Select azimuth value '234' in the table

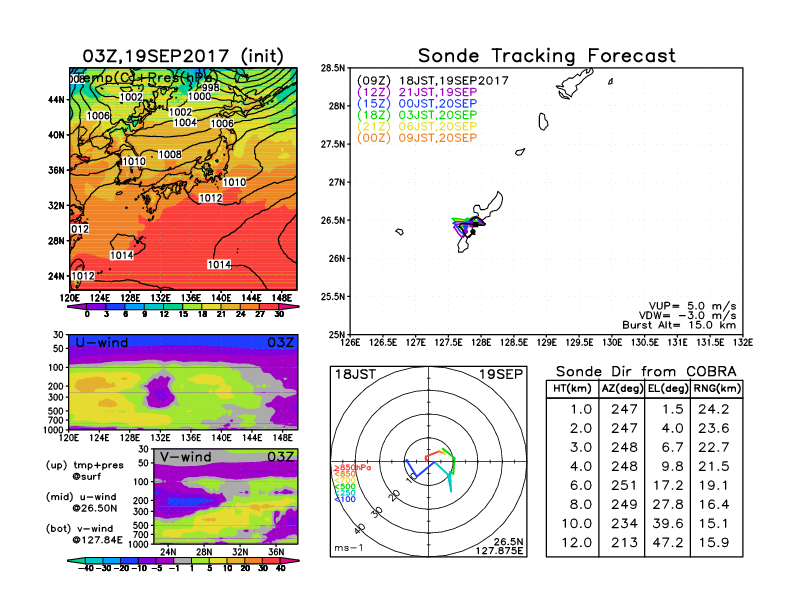(624, 523)
